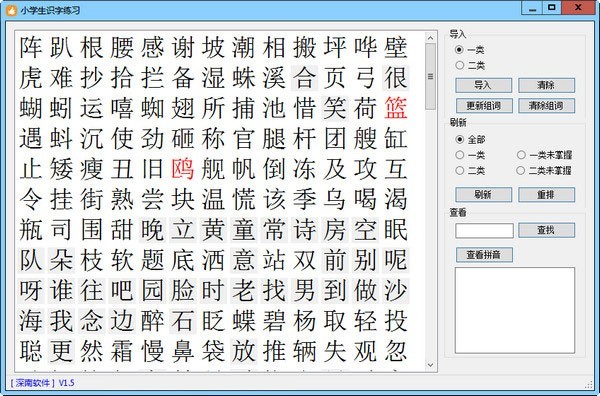The height and width of the screenshot is (396, 600).
Task: Click the character 海
Action: 31,321
